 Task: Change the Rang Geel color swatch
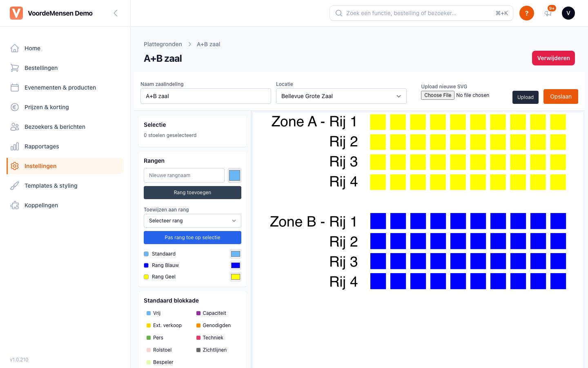[236, 277]
